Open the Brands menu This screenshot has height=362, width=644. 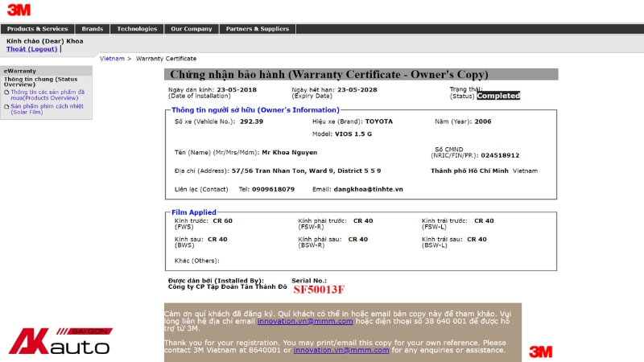[93, 29]
